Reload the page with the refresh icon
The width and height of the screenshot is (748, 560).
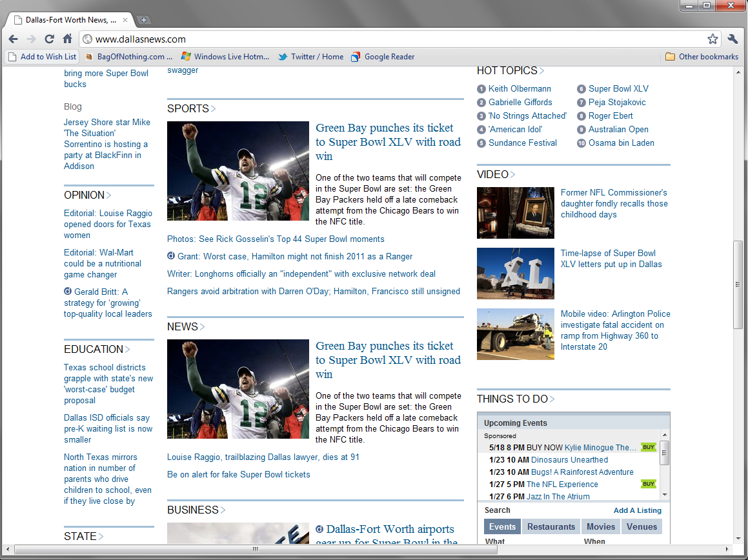coord(50,39)
